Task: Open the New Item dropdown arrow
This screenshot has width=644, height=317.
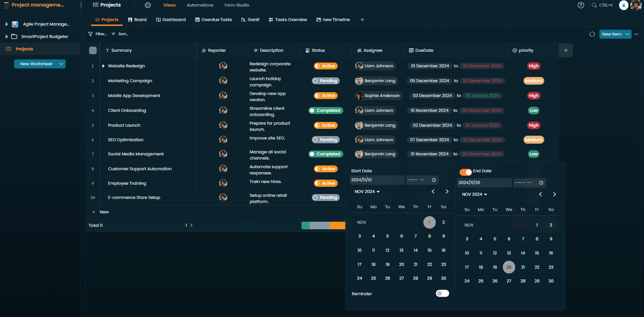Action: click(627, 34)
